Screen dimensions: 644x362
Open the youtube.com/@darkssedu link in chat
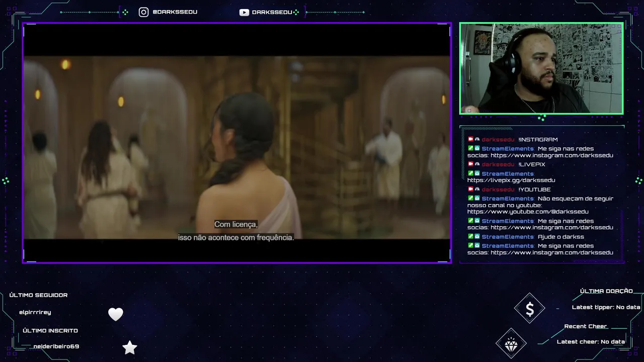528,212
